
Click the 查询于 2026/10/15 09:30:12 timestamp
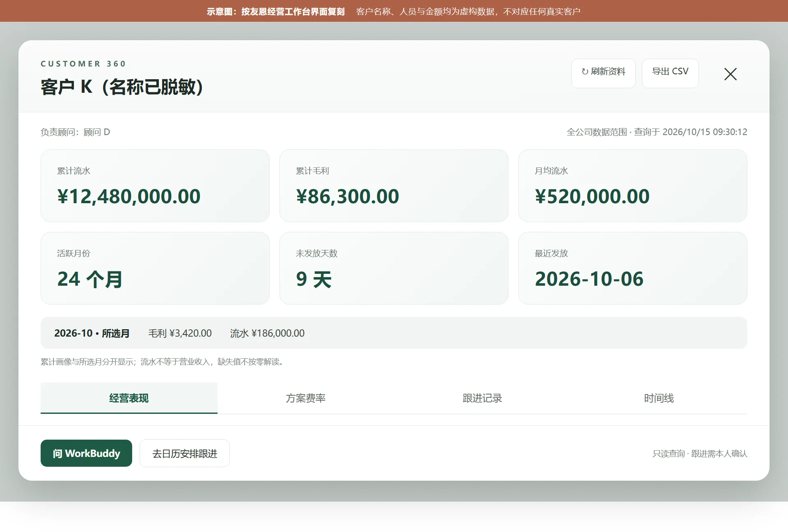[691, 132]
